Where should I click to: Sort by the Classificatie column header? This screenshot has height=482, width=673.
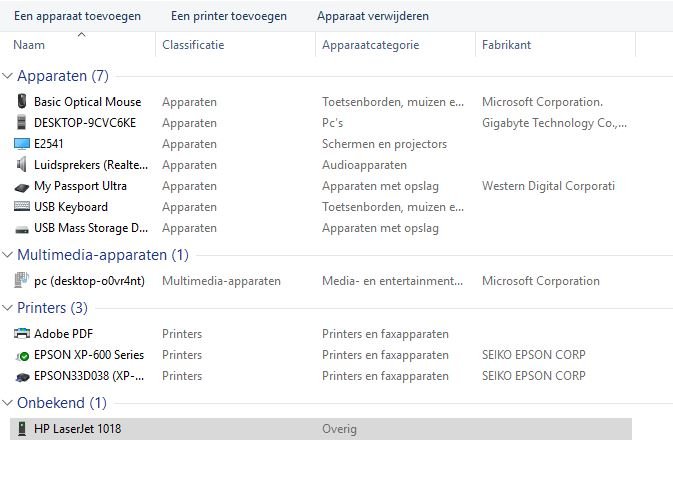click(193, 45)
